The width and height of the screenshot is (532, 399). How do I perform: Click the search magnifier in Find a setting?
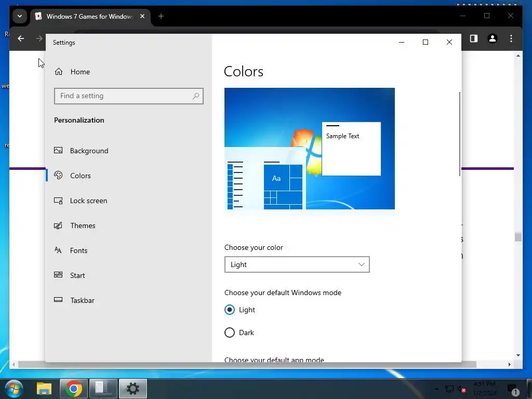click(196, 96)
